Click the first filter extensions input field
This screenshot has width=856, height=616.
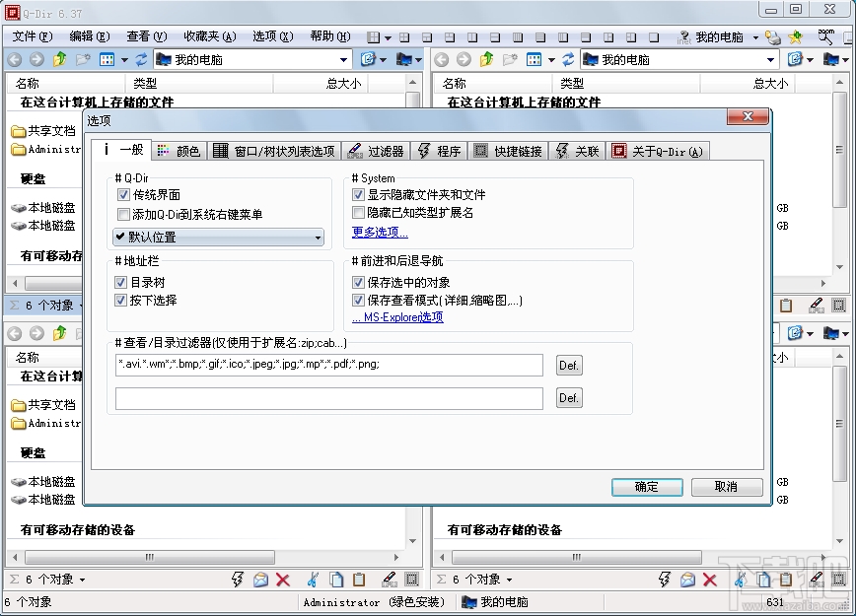[329, 365]
